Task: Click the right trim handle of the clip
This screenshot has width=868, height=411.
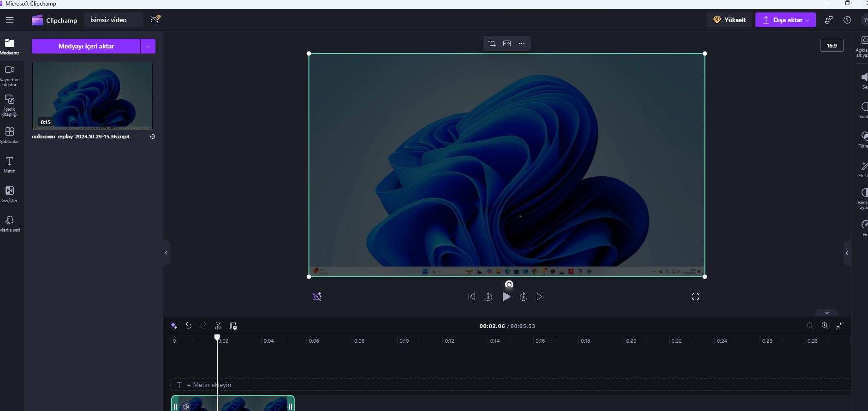Action: [291, 406]
